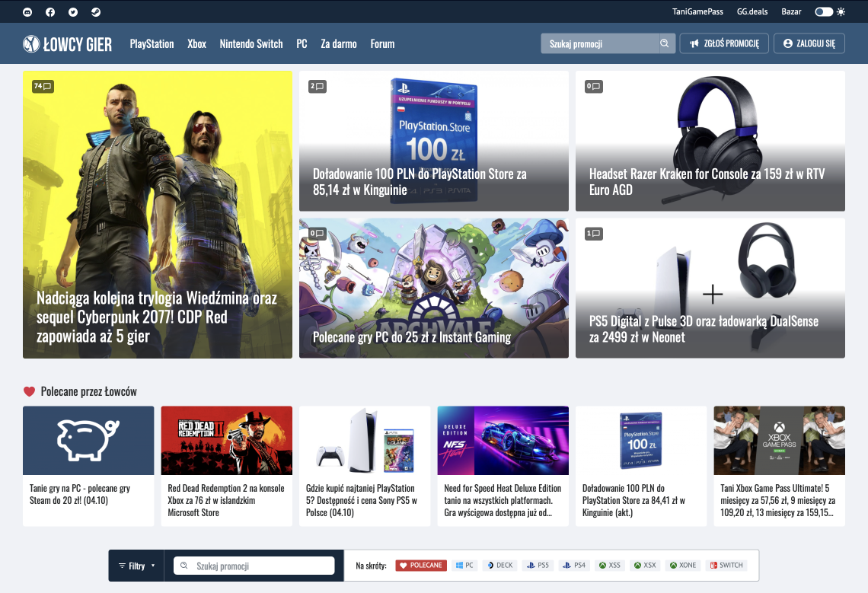Click the Łowcy Gier logo
868x593 pixels.
click(67, 43)
